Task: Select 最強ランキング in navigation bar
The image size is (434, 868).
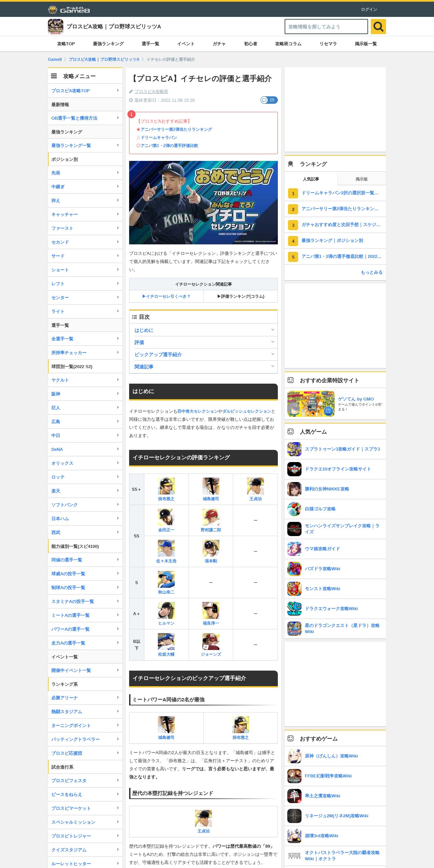Action: (x=108, y=44)
